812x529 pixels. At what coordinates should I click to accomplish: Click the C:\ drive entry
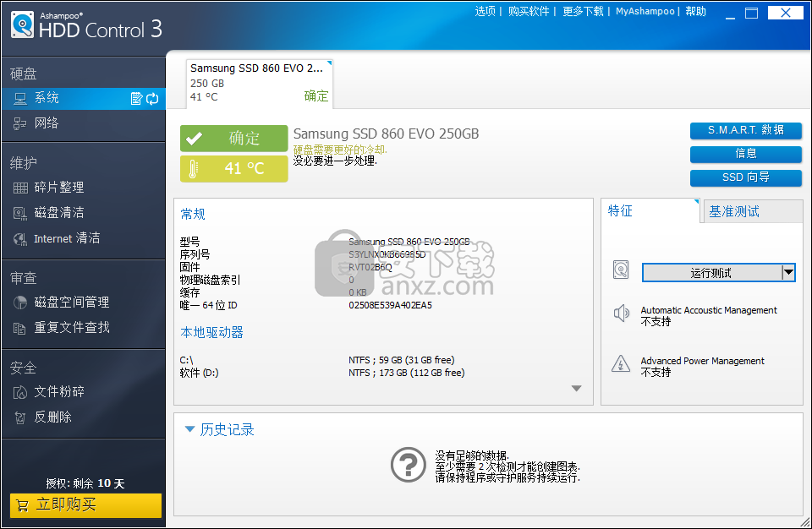(x=186, y=360)
